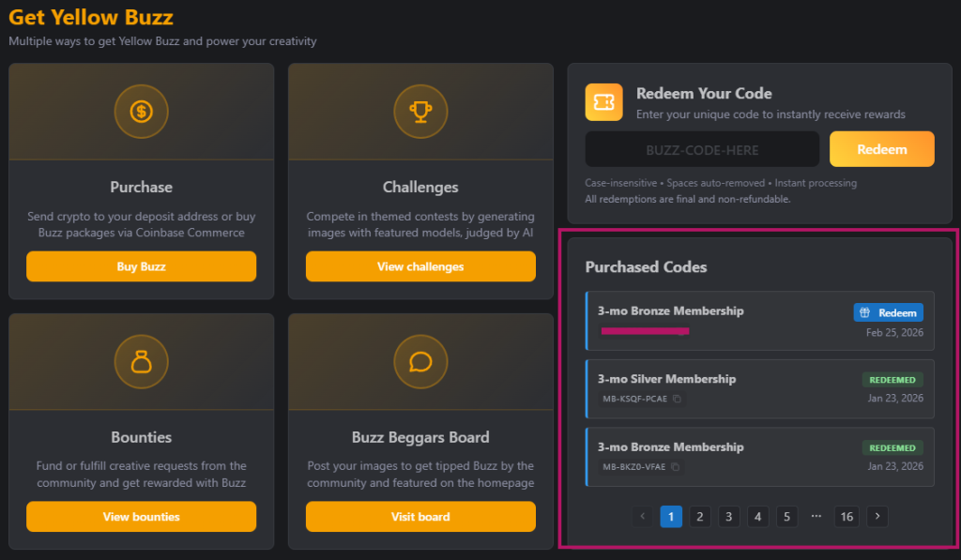Click the speech bubble Beggars Board icon
The image size is (961, 560).
[420, 362]
